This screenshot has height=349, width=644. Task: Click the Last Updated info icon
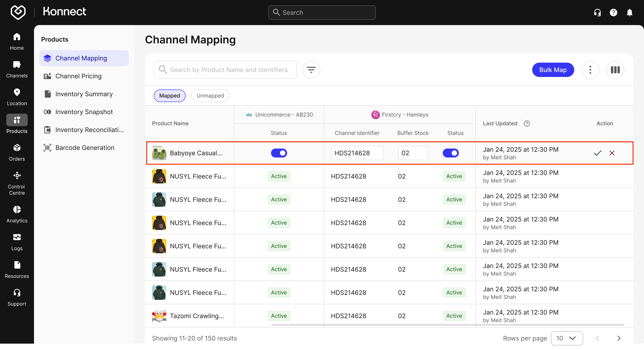tap(527, 123)
